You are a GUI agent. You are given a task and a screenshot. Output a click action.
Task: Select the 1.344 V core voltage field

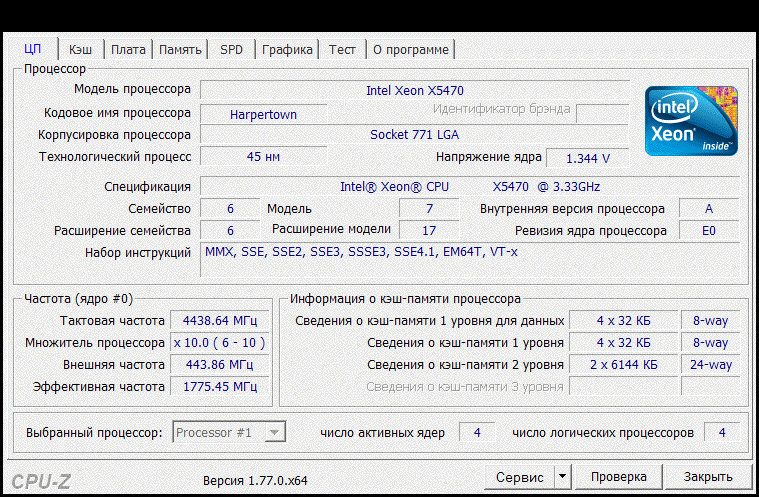587,158
